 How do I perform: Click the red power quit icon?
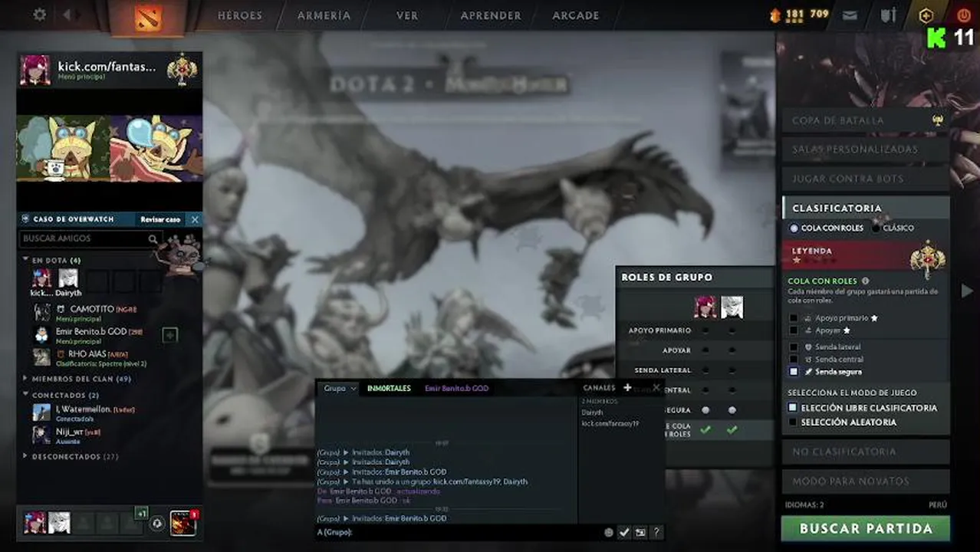point(964,15)
